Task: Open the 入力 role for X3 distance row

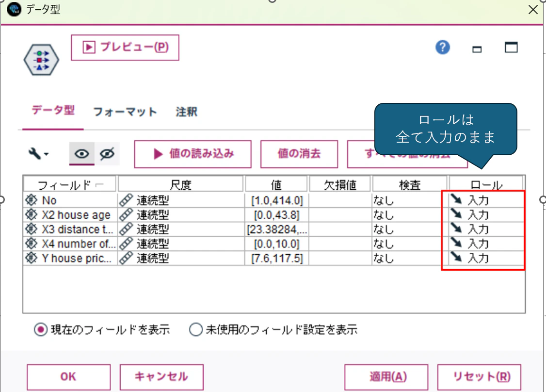Action: (486, 229)
